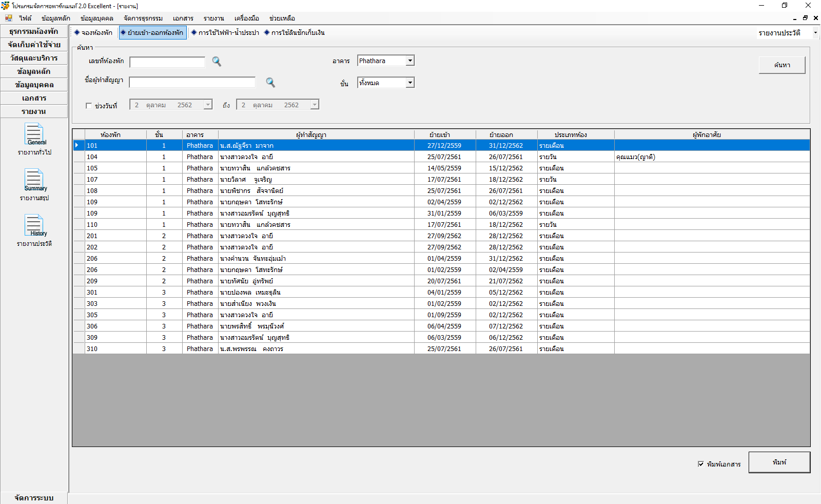
Task: Open the ข้อมูลบุคคล menu
Action: pyautogui.click(x=97, y=18)
